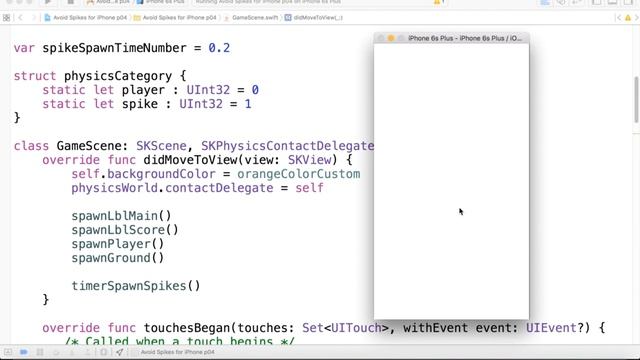Click 'static let spike' line
Screen dimensions: 640x360
pyautogui.click(x=147, y=104)
